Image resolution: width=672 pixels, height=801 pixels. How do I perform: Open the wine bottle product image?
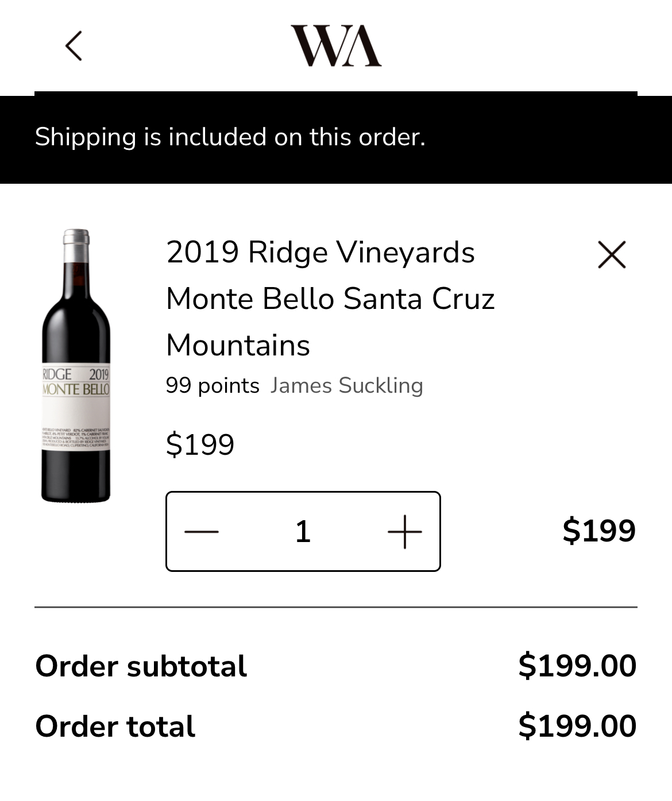(76, 322)
